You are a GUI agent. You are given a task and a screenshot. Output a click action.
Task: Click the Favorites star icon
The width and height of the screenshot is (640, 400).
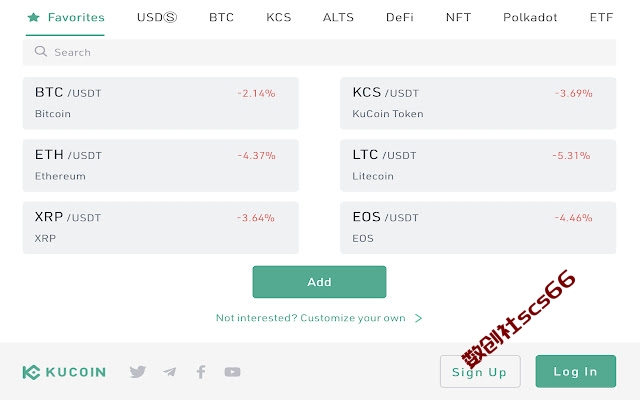tap(33, 17)
